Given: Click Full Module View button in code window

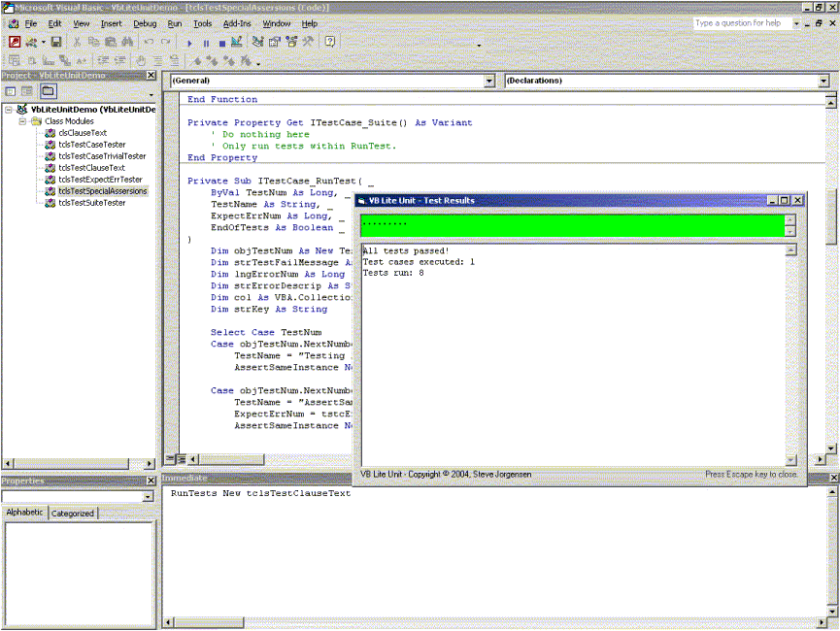Looking at the screenshot, I should 181,458.
